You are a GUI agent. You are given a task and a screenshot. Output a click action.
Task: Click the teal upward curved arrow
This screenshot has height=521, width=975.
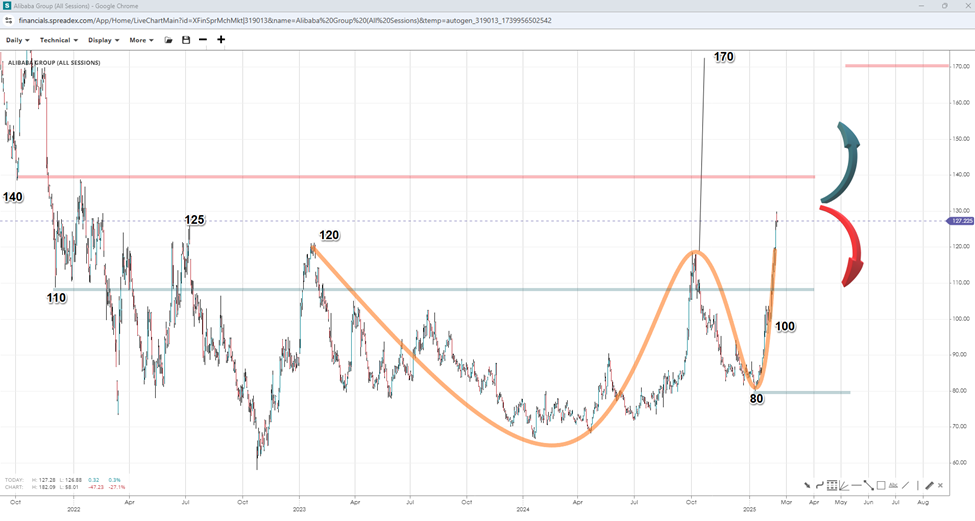click(852, 153)
